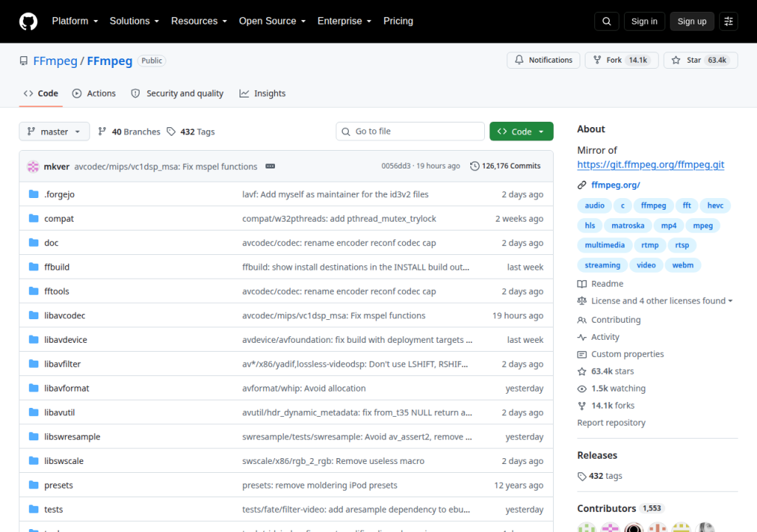
Task: Click the Sign in button
Action: click(644, 21)
